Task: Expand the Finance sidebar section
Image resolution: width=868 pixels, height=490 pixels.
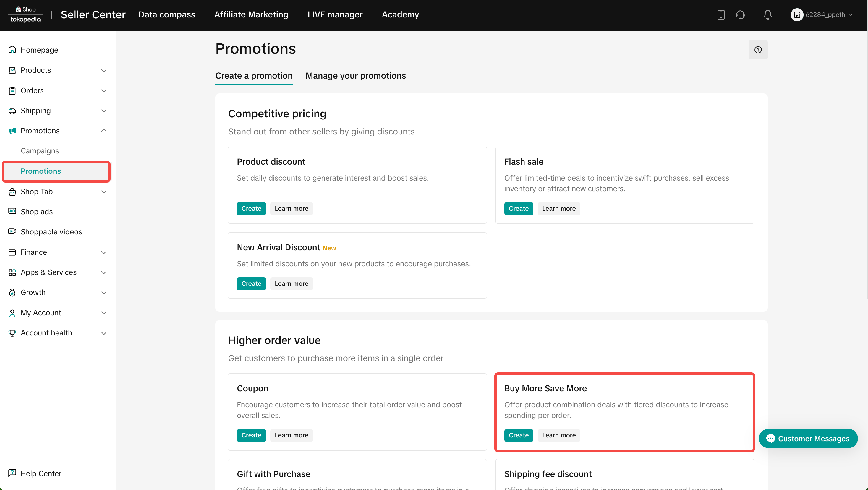Action: (57, 252)
